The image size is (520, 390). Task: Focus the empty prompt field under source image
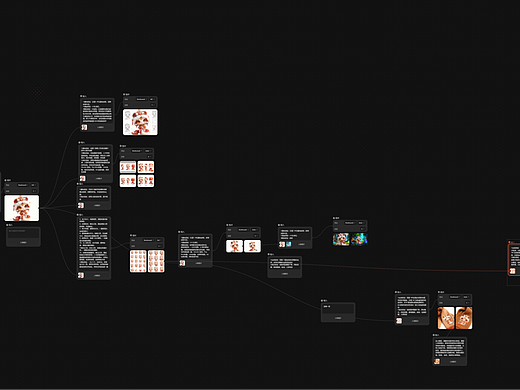(x=23, y=233)
